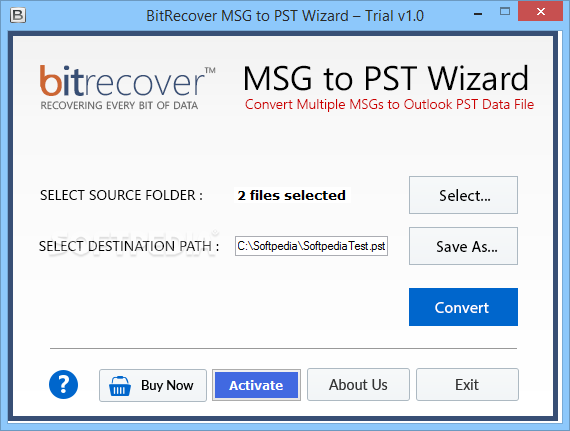This screenshot has width=570, height=431.
Task: Maximize the BitRecover window
Action: tap(505, 12)
